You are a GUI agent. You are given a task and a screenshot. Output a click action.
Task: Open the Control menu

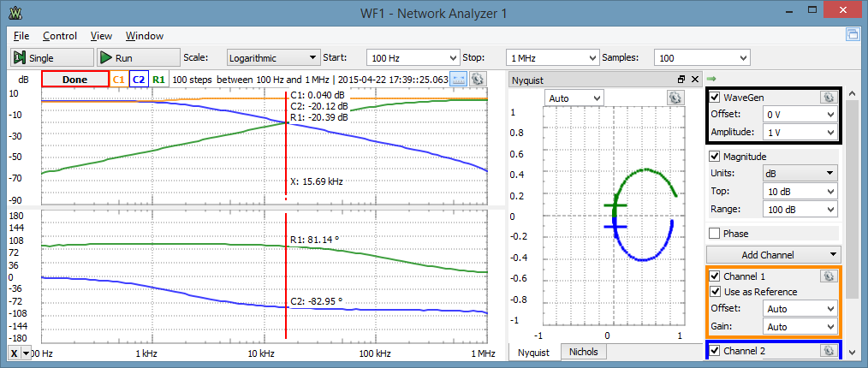pyautogui.click(x=60, y=36)
